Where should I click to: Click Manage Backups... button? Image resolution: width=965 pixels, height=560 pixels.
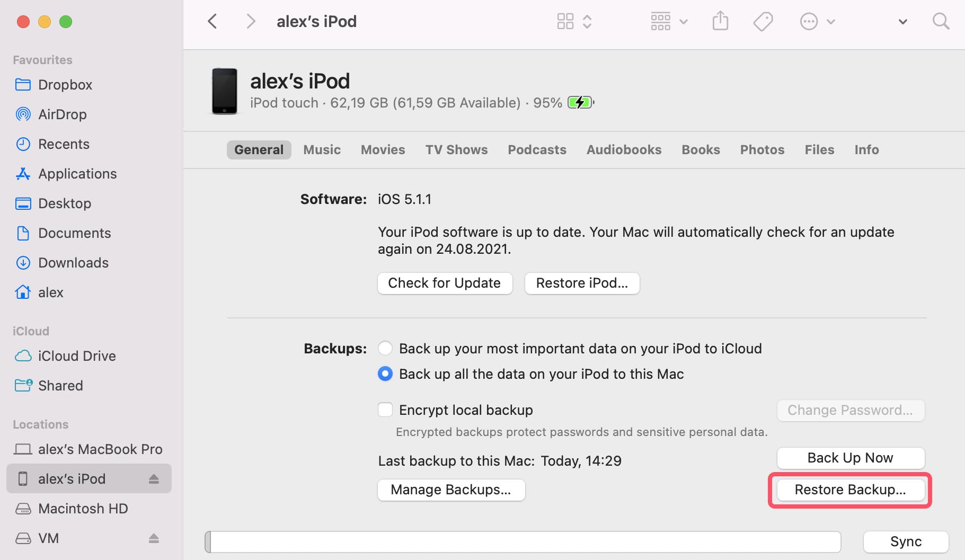pyautogui.click(x=451, y=490)
